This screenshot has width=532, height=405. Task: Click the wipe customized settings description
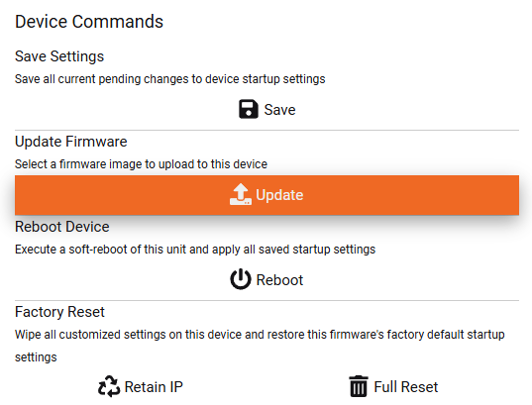point(260,346)
